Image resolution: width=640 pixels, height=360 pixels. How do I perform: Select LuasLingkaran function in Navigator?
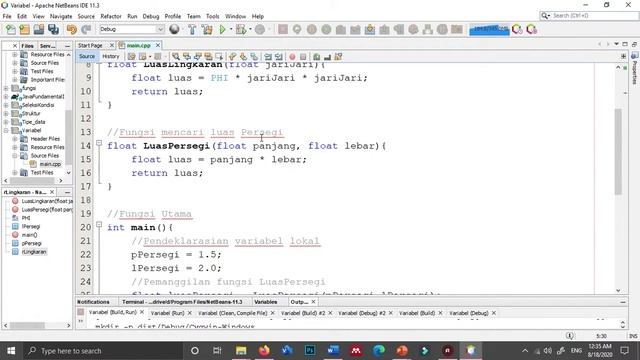coord(47,201)
